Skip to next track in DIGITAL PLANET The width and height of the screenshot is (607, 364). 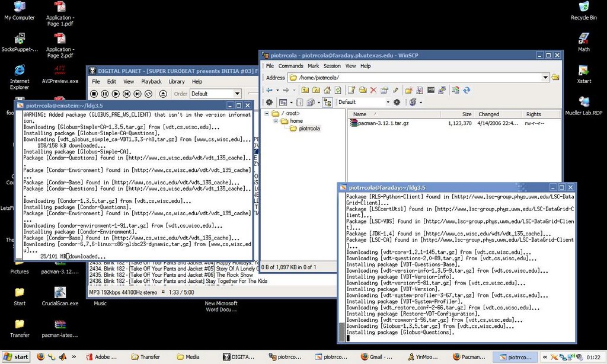(137, 94)
